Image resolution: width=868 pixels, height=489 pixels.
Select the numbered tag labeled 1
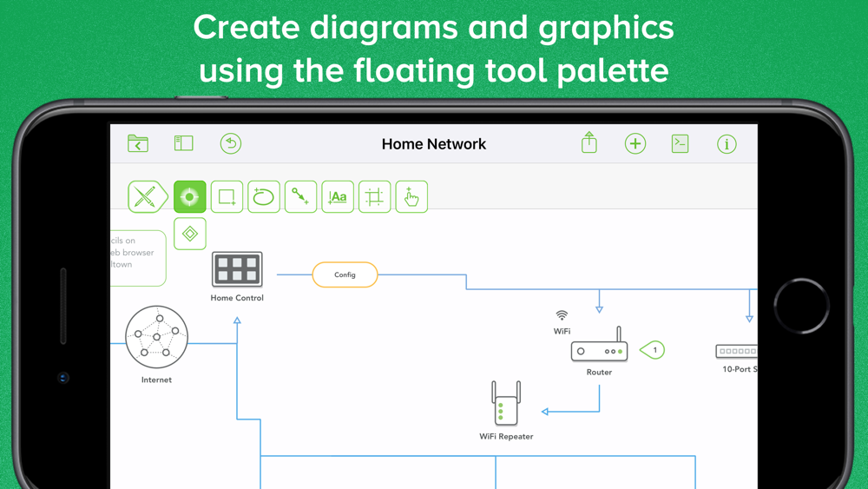click(652, 350)
